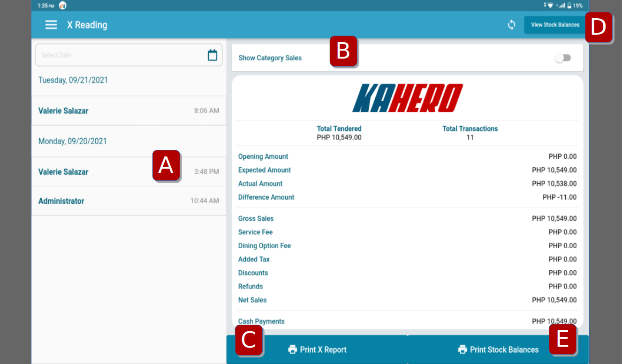The height and width of the screenshot is (364, 622).
Task: Click the Monday, 09/20/2021 date header
Action: click(x=73, y=141)
